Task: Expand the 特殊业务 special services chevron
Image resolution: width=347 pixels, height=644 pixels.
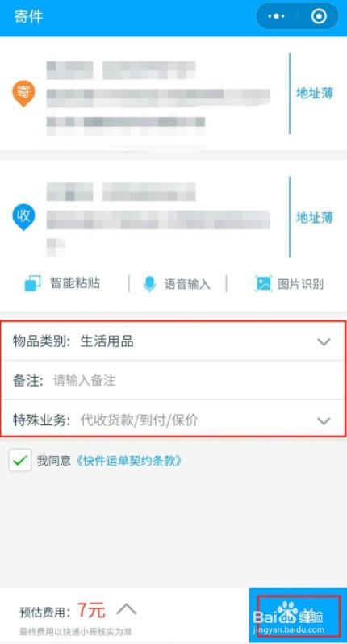Action: point(324,420)
